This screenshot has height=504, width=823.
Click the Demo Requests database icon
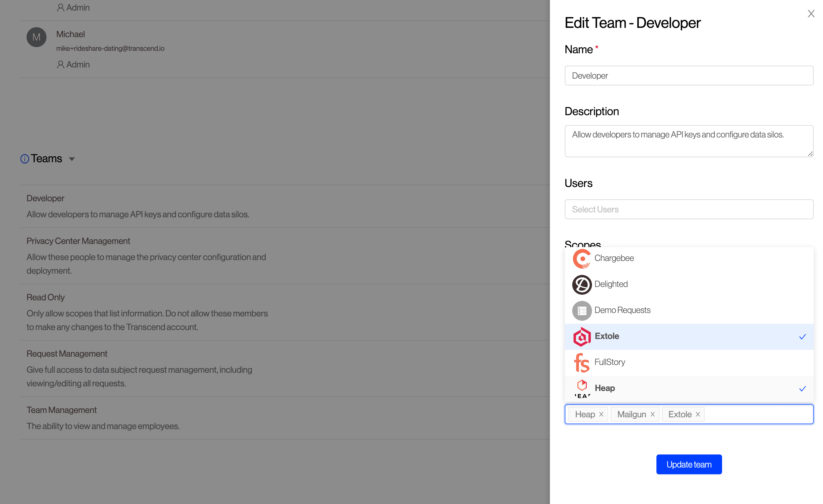(581, 310)
